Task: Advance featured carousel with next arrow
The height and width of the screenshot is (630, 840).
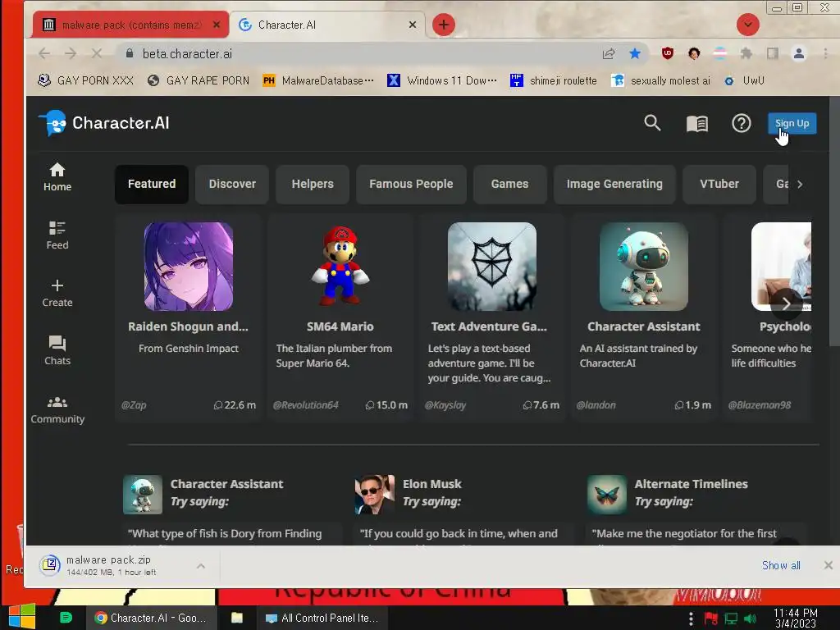Action: pos(786,304)
